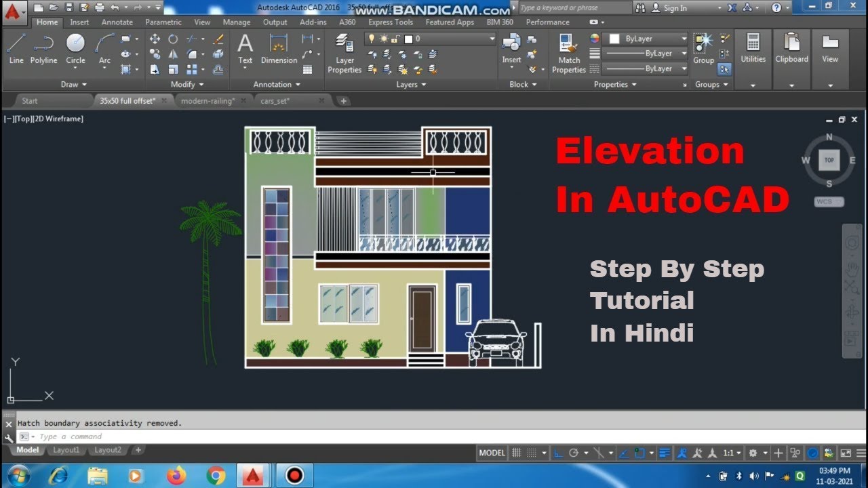
Task: Toggle lineweight display in status bar
Action: pyautogui.click(x=665, y=453)
